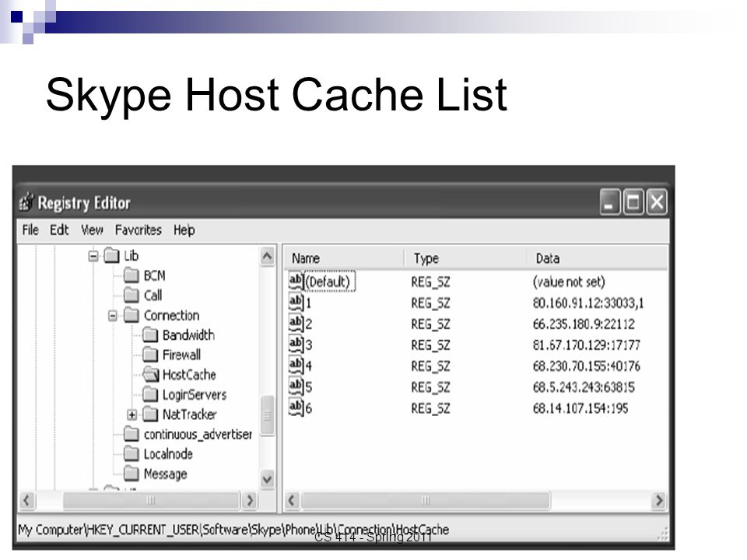This screenshot has width=747, height=560.
Task: Expand the NatTracker tree node
Action: click(x=132, y=415)
